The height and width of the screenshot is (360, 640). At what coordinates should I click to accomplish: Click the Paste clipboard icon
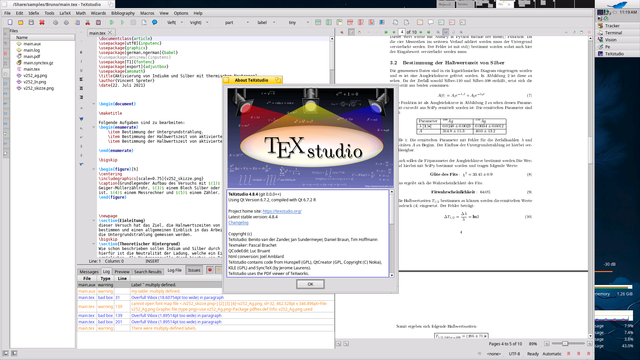tap(98, 22)
